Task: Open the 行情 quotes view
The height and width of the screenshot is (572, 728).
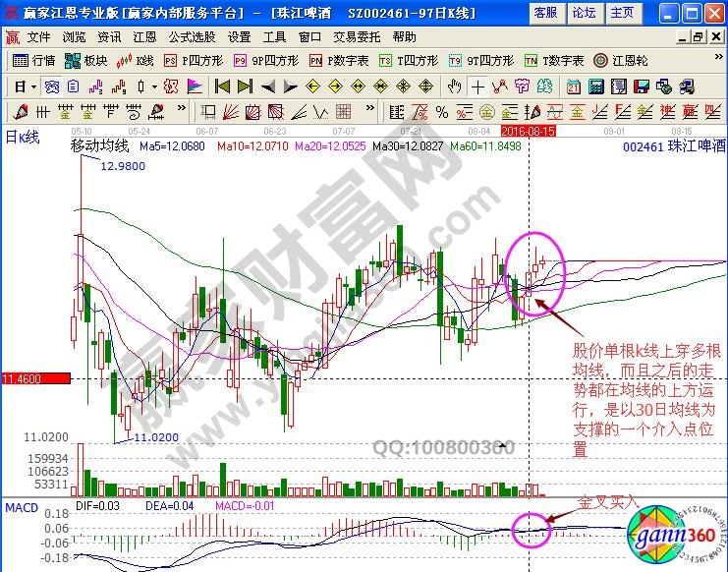Action: (x=33, y=61)
